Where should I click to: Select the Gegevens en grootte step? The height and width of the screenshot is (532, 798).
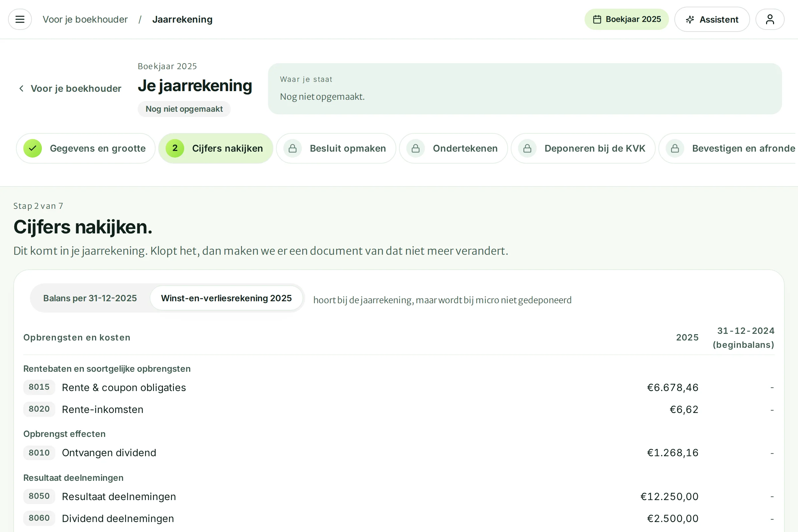click(x=86, y=148)
